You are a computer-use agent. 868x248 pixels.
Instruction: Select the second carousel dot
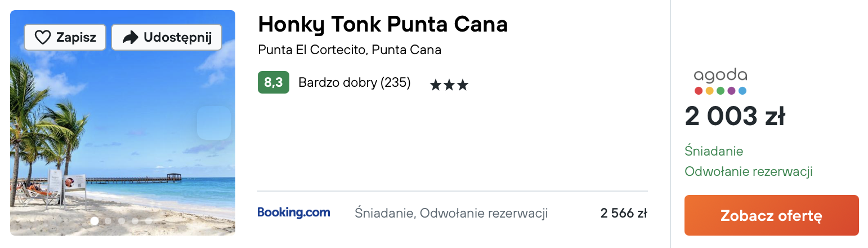pos(108,221)
